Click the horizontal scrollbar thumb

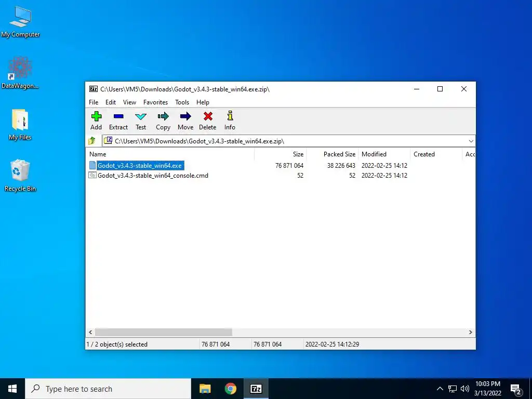tap(164, 332)
